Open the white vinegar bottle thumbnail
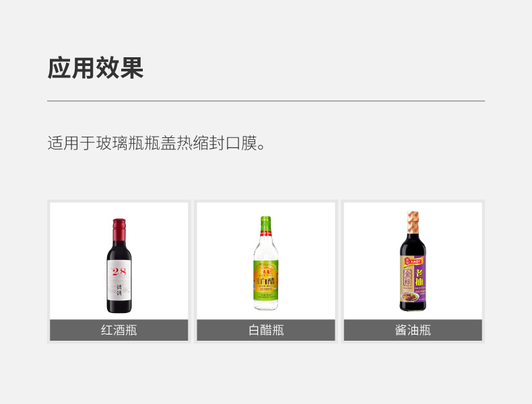 pyautogui.click(x=266, y=261)
